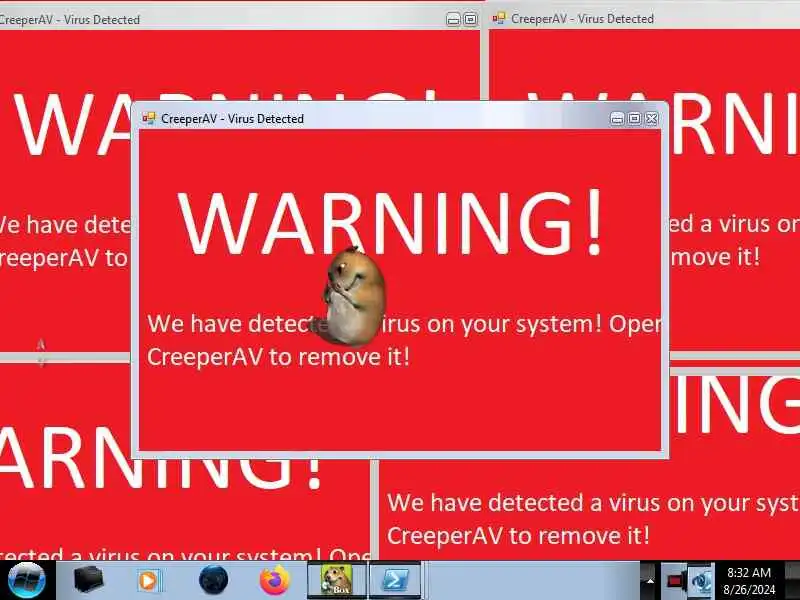Viewport: 800px width, 600px height.
Task: Open the network tray icon
Action: [701, 581]
